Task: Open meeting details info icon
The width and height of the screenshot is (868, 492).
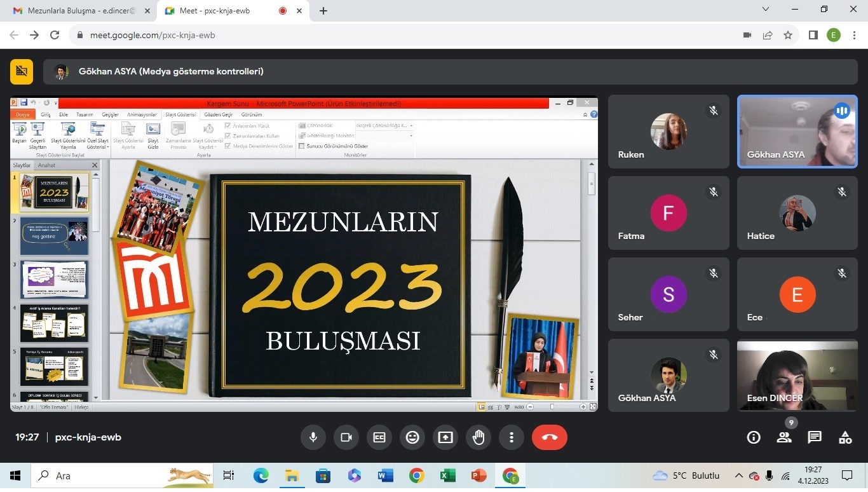Action: point(754,437)
